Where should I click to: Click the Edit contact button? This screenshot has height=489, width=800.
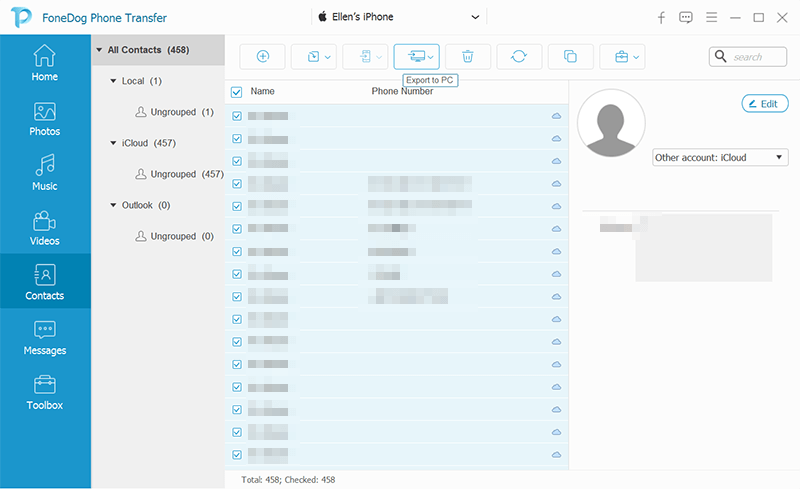pos(765,104)
